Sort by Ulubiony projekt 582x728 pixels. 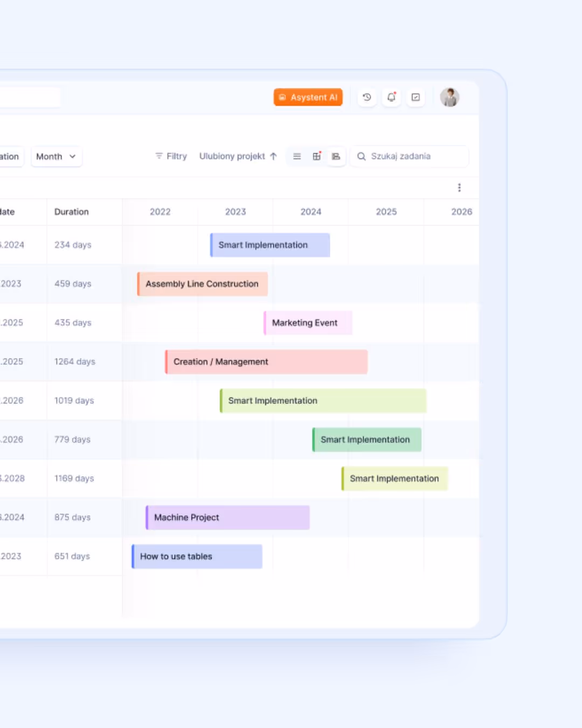[238, 156]
